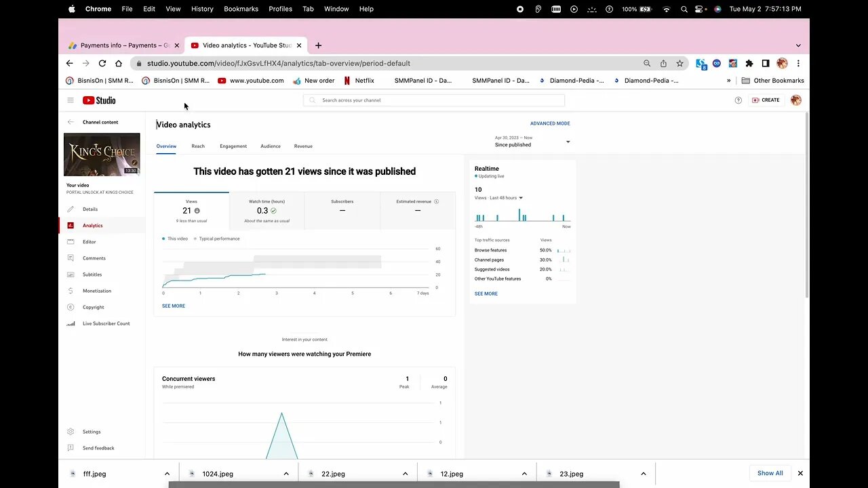Screen dimensions: 868x488
Task: Open Chrome three-dot menu
Action: pos(798,63)
